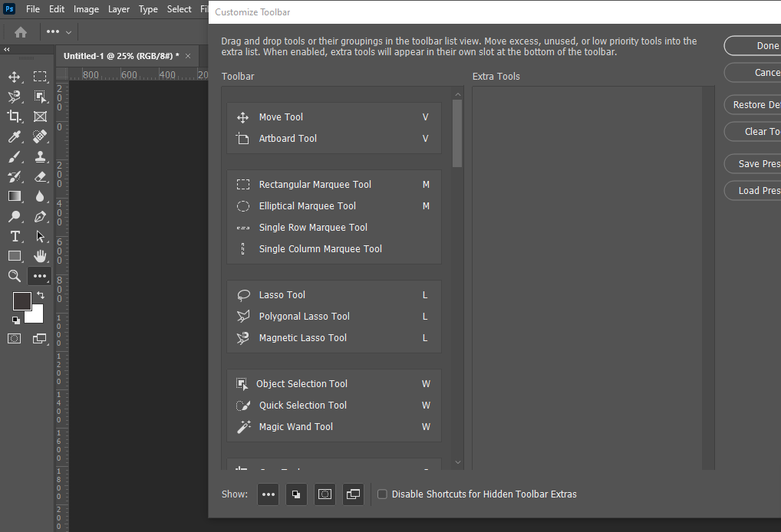
Task: Select the Crop tool in the left toolbar
Action: pos(15,117)
